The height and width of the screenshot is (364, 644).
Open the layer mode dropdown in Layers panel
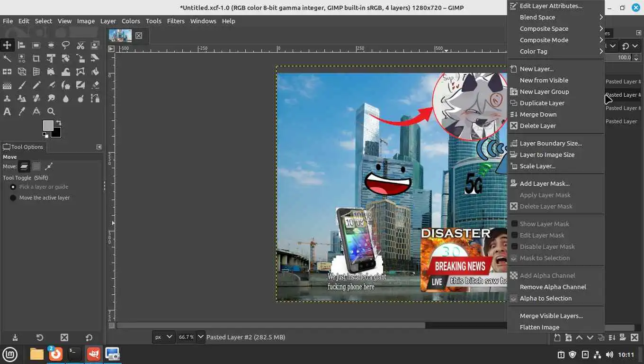point(611,46)
